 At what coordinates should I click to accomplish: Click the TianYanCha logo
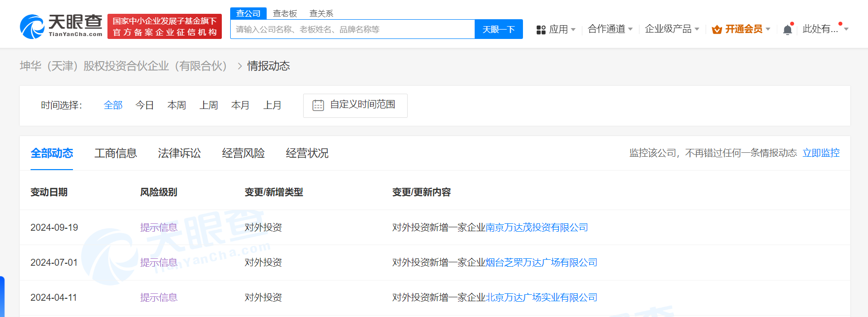[x=61, y=26]
